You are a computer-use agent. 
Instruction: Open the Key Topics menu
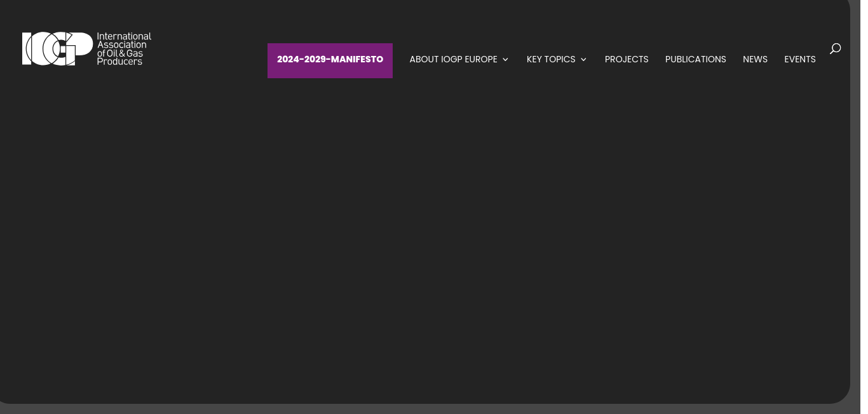551,59
